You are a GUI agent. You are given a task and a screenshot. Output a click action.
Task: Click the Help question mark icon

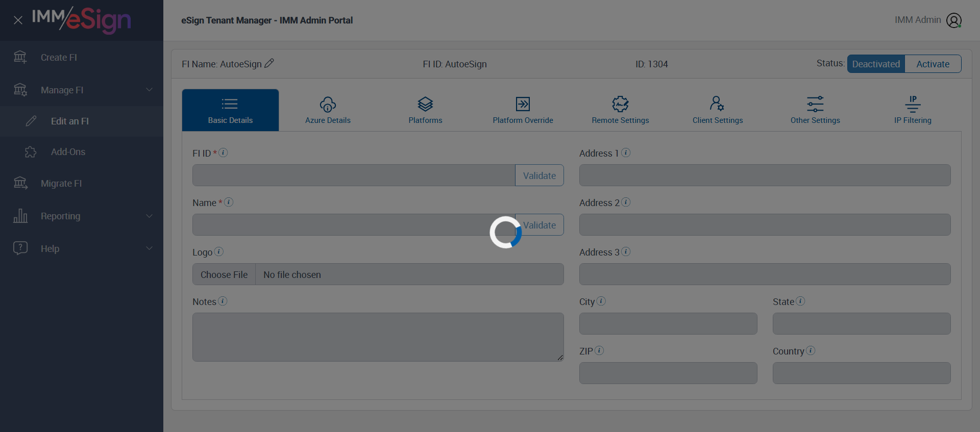pyautogui.click(x=20, y=248)
